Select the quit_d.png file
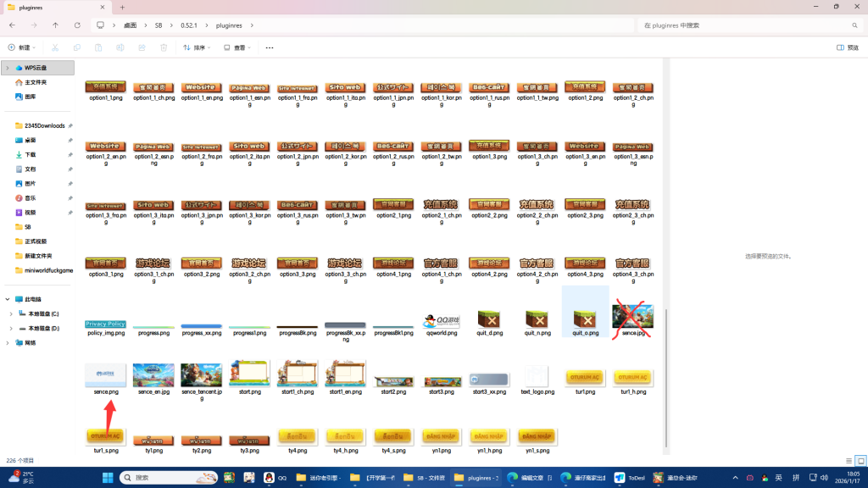The width and height of the screenshot is (868, 488). 489,320
